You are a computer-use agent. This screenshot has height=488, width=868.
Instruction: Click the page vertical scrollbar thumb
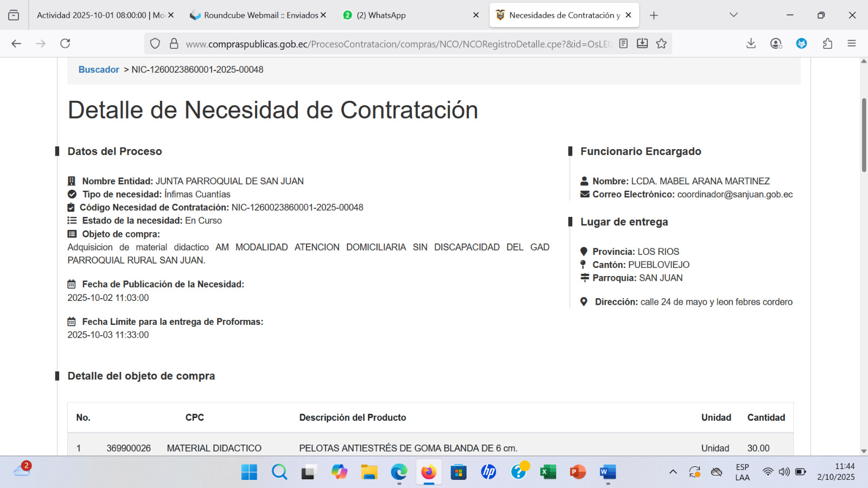[864, 134]
